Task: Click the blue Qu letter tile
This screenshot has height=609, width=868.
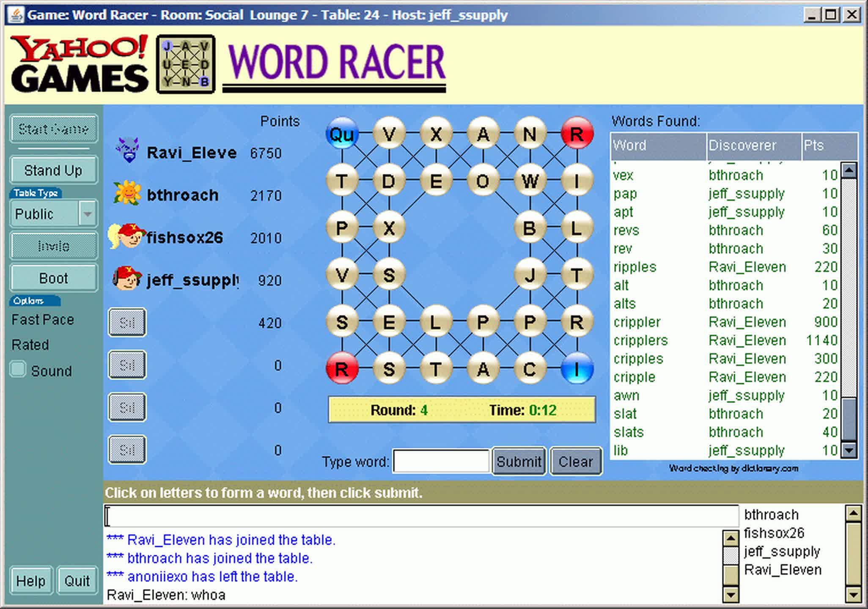Action: (342, 134)
